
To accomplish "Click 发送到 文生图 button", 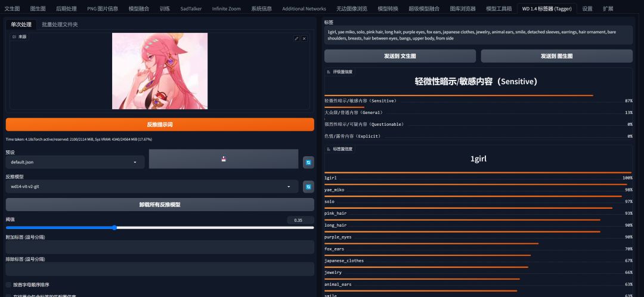I will (x=400, y=56).
